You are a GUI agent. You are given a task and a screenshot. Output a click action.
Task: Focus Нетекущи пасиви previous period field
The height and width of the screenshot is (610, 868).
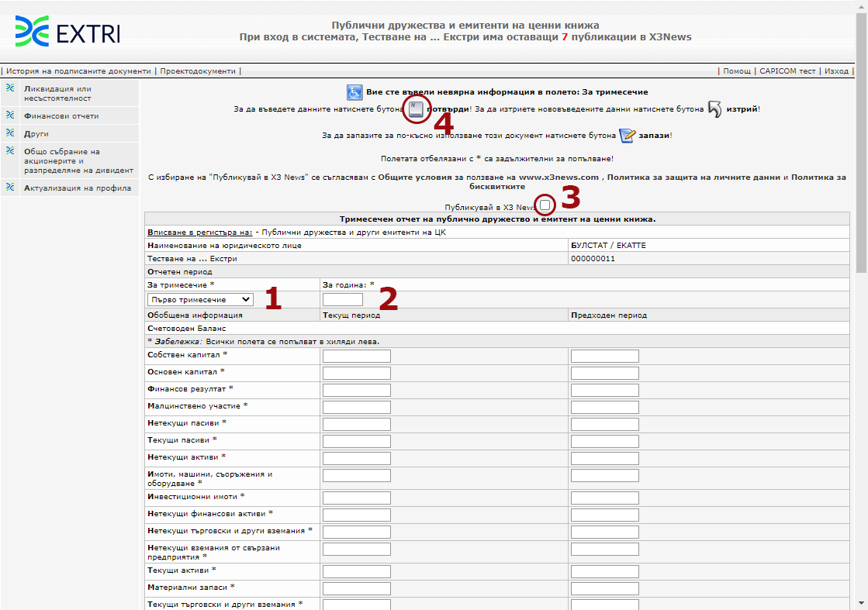tap(604, 424)
